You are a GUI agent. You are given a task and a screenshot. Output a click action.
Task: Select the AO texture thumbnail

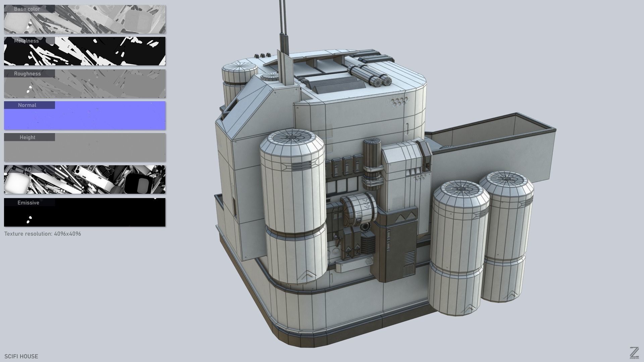pyautogui.click(x=85, y=179)
